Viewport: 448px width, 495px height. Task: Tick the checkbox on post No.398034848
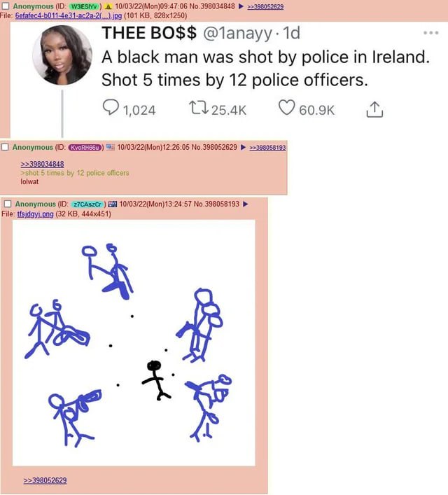tap(5, 6)
